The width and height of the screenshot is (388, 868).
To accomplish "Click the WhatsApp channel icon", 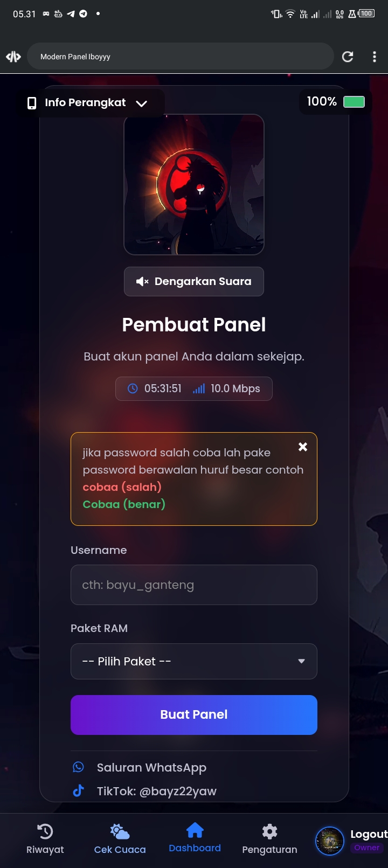I will point(79,767).
